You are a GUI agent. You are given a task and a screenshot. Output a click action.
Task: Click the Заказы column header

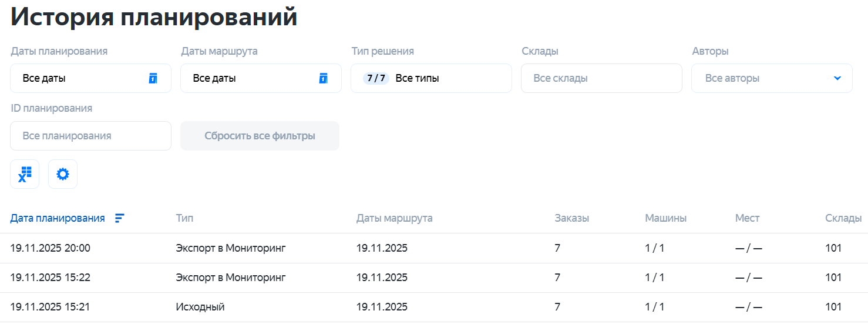click(x=571, y=218)
